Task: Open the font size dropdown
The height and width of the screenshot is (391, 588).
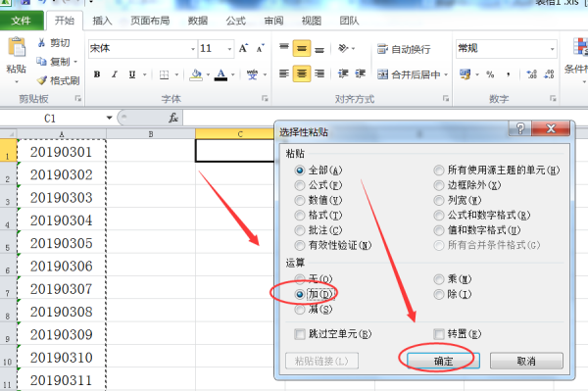Action: click(x=229, y=49)
